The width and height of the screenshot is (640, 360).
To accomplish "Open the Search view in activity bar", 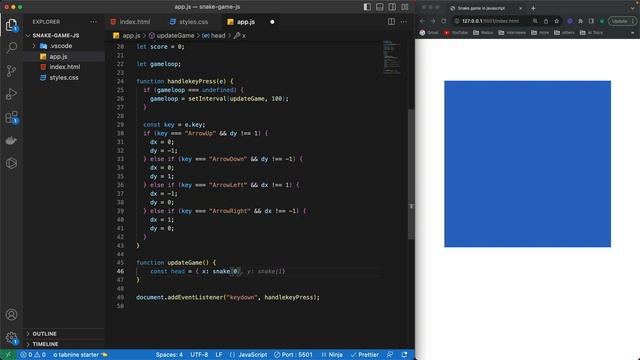I will [x=11, y=48].
